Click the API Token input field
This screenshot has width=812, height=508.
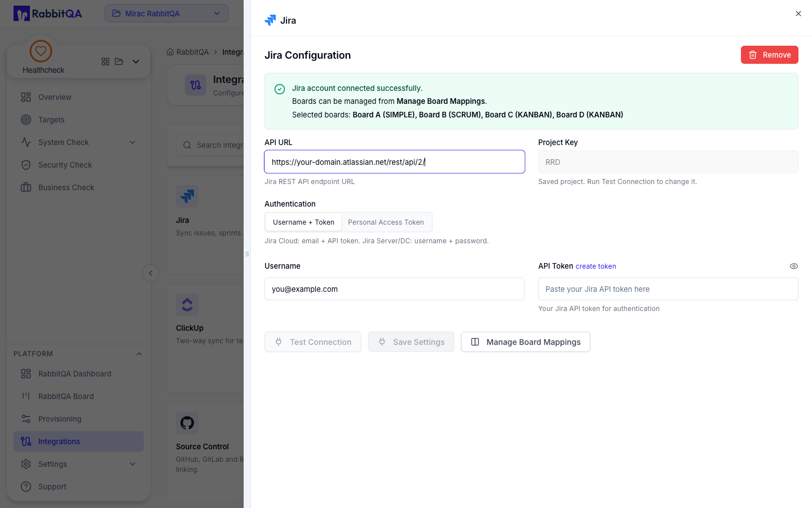pyautogui.click(x=668, y=289)
